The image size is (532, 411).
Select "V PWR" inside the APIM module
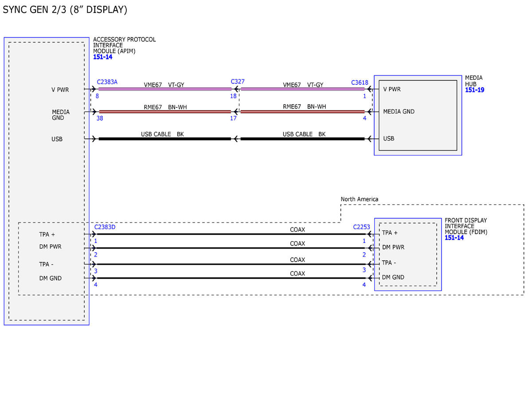[x=60, y=90]
